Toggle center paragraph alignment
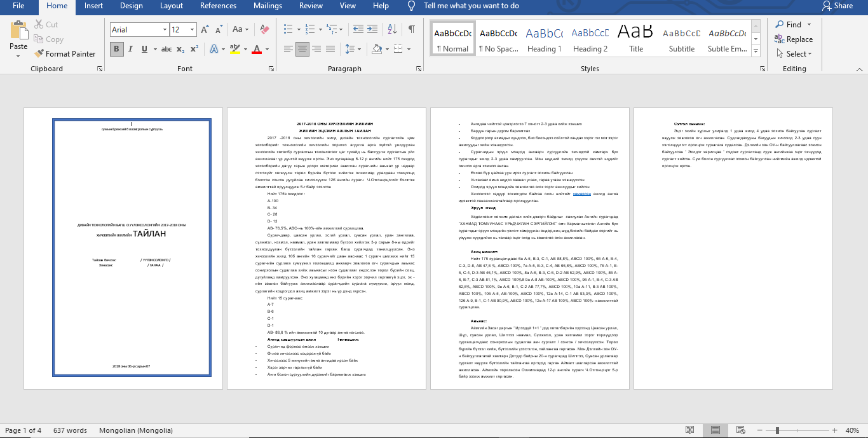 coord(302,49)
